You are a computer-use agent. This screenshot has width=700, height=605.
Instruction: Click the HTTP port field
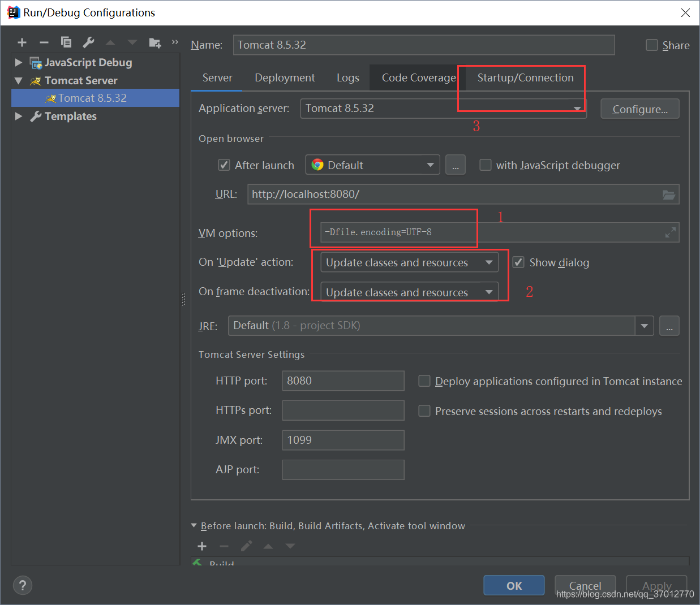coord(343,381)
